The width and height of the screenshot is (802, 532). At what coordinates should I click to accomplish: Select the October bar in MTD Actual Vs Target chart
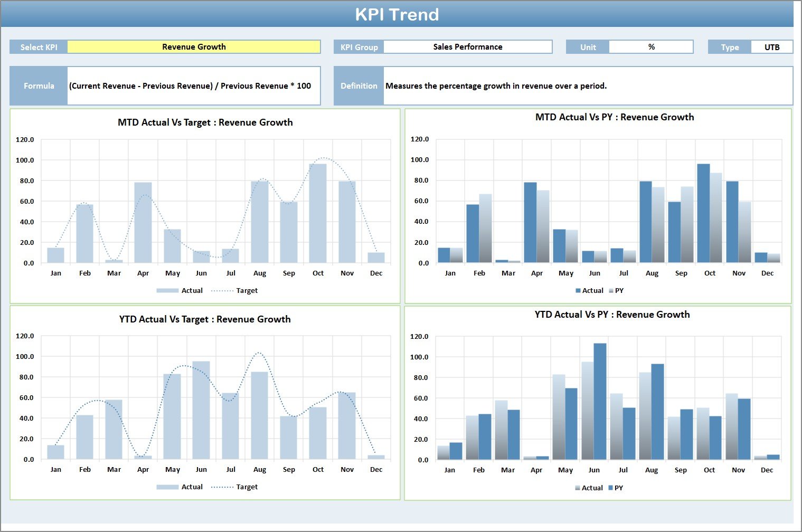318,211
